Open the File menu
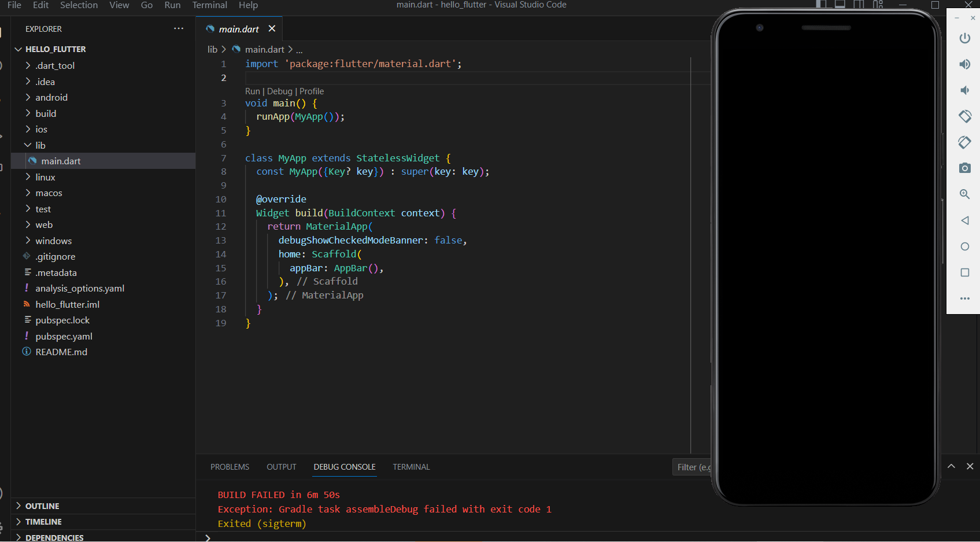The image size is (980, 542). 14,5
